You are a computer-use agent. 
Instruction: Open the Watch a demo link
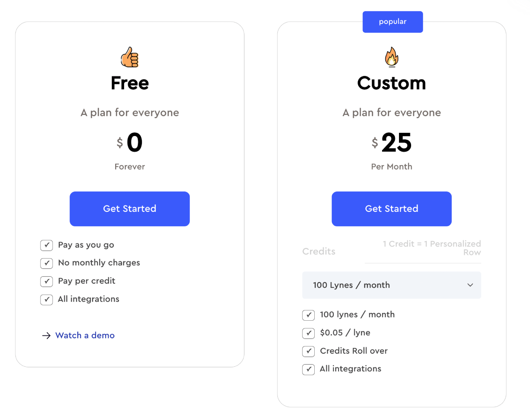tap(85, 335)
